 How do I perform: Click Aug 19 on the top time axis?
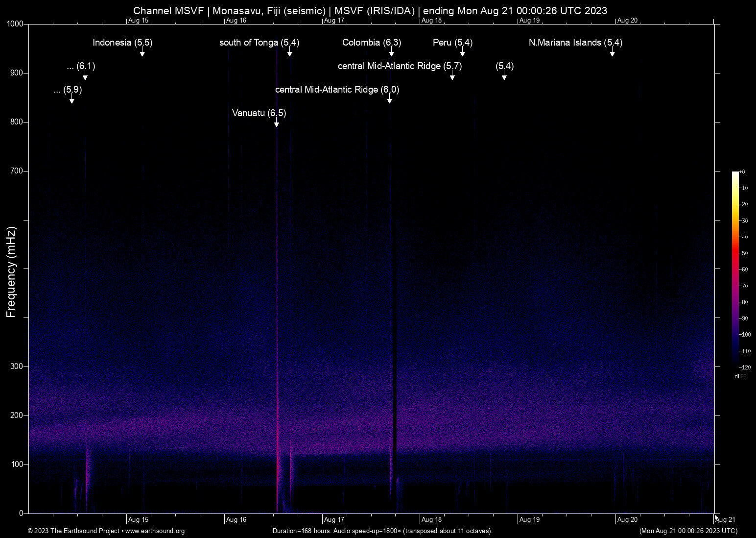pyautogui.click(x=530, y=21)
